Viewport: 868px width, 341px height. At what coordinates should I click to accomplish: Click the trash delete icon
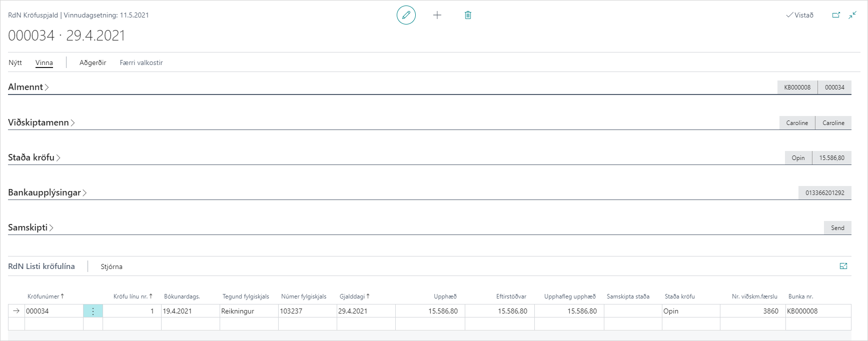click(x=468, y=15)
